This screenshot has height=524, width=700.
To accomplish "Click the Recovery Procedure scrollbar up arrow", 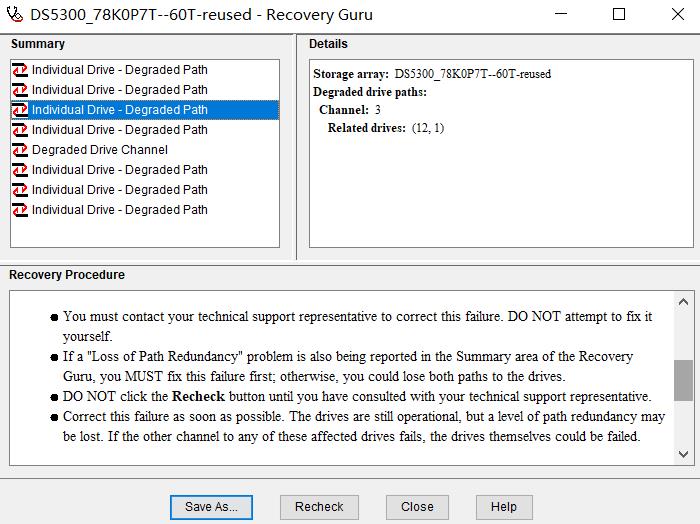I will [x=683, y=302].
